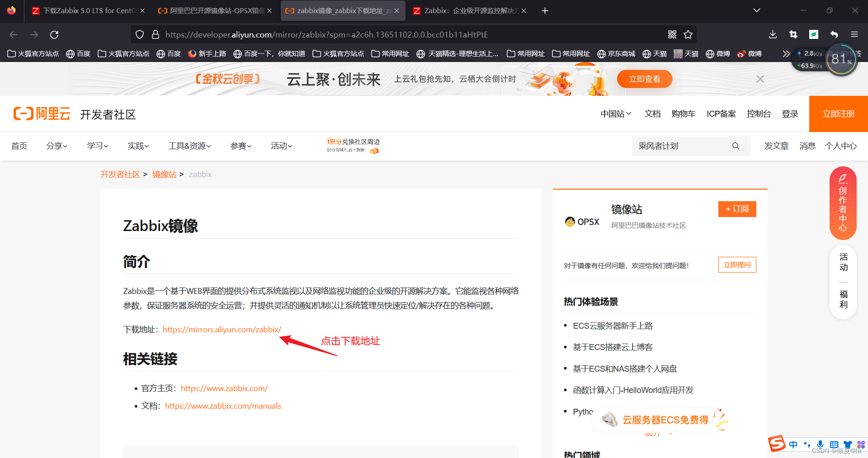Expand the 工具&资源 menu
Screen dimensions: 868x458
coord(190,146)
